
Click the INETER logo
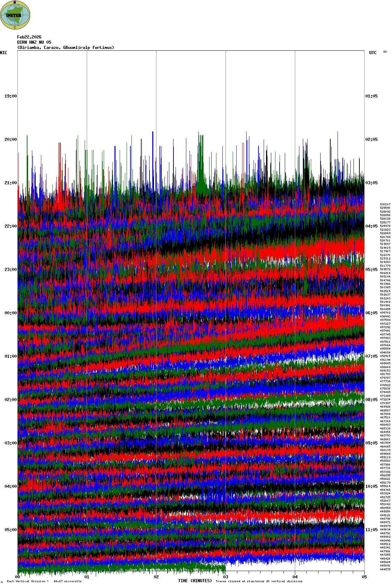click(x=15, y=15)
